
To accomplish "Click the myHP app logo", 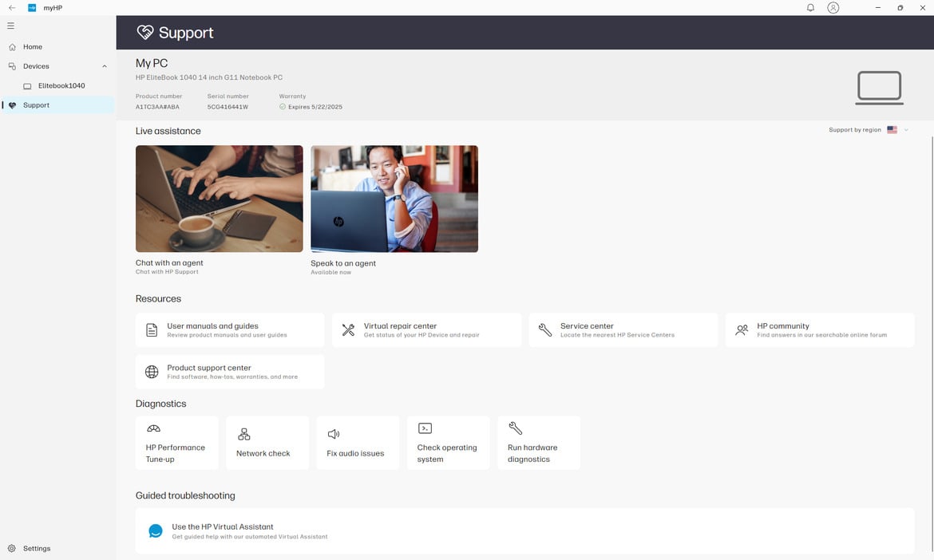I will click(x=32, y=8).
